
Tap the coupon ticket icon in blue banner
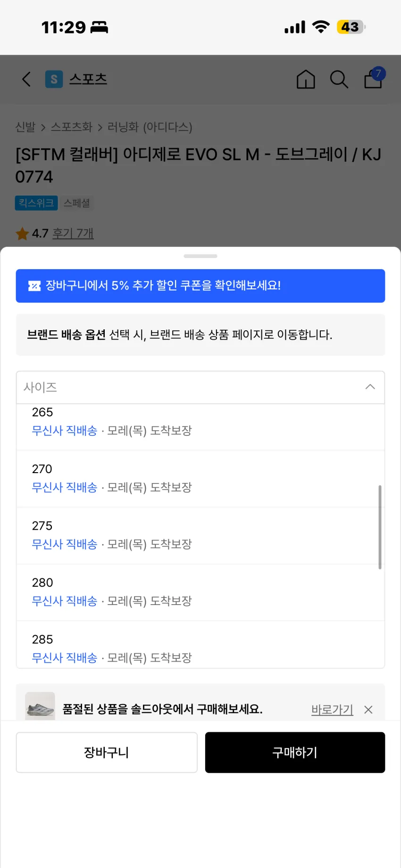point(34,286)
